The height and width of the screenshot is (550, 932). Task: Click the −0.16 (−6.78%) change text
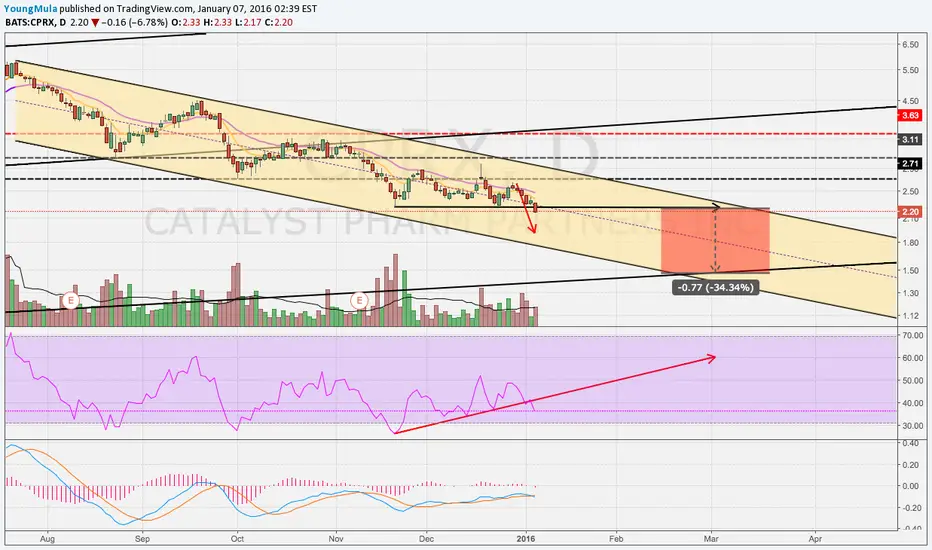click(x=134, y=23)
